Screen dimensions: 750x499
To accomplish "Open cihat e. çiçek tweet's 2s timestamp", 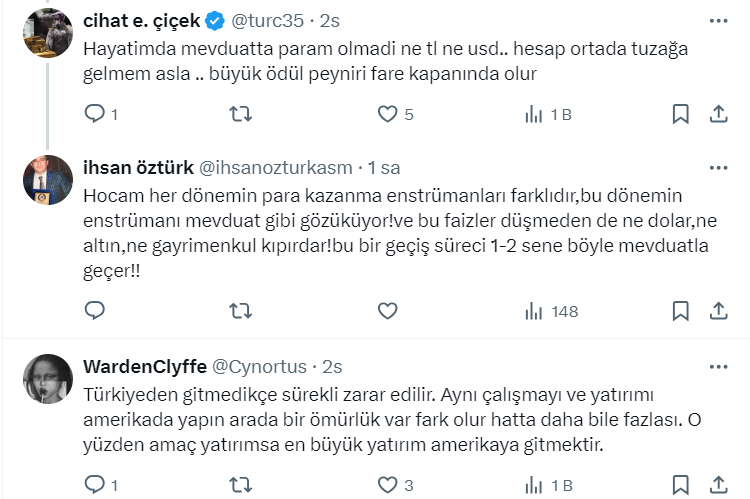I will click(330, 20).
